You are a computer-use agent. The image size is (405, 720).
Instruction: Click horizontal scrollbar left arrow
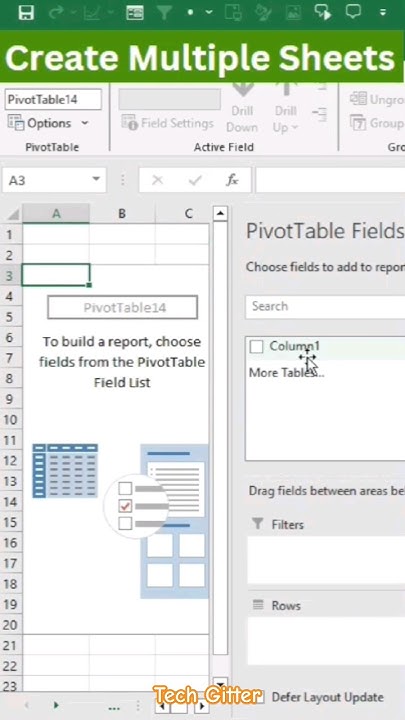161,707
